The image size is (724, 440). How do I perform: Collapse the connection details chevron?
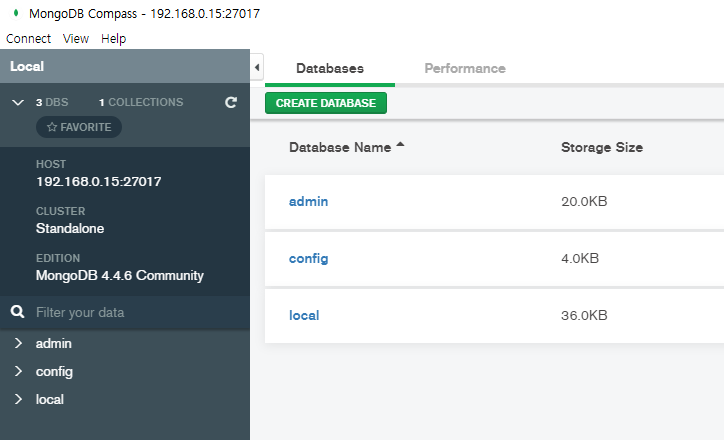[18, 102]
